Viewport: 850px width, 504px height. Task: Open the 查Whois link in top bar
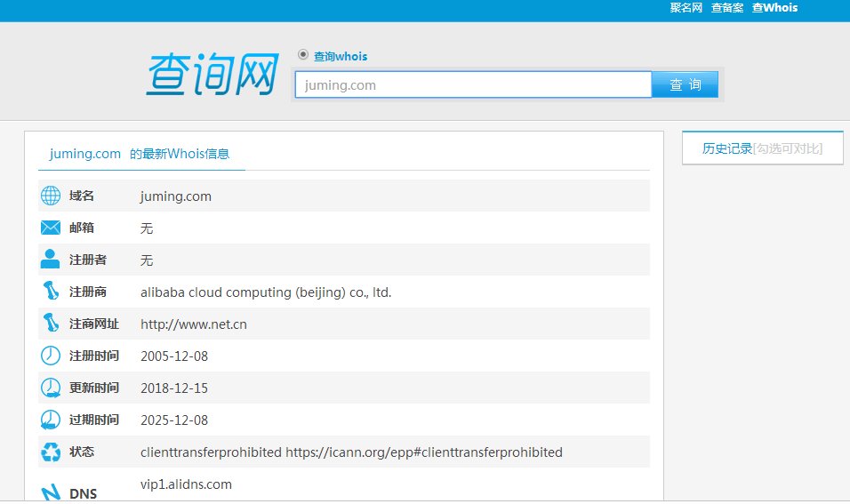click(774, 8)
